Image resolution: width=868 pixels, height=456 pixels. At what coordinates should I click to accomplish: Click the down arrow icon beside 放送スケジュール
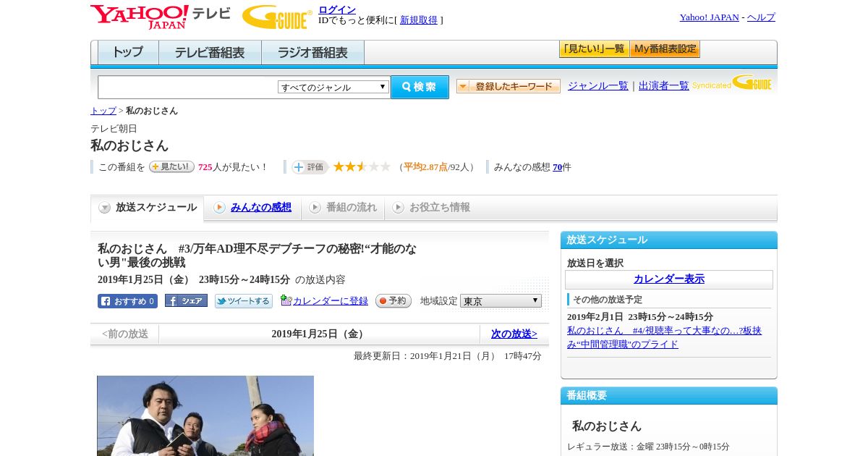pos(105,208)
